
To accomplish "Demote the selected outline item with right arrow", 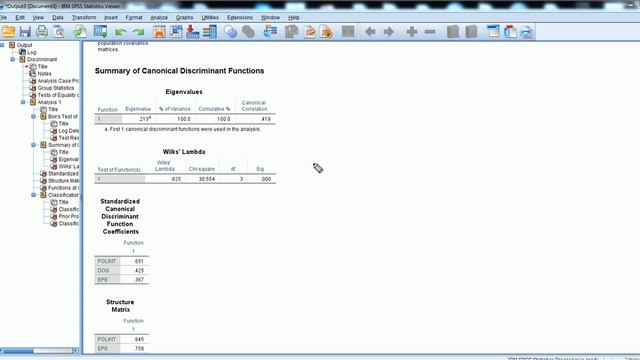I will click(x=389, y=31).
